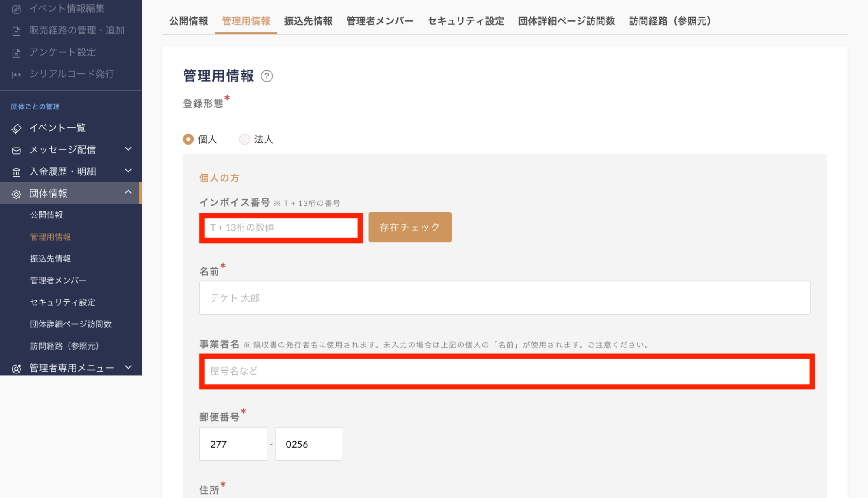Open the セキュリティ設定 tab
868x498 pixels.
(465, 21)
